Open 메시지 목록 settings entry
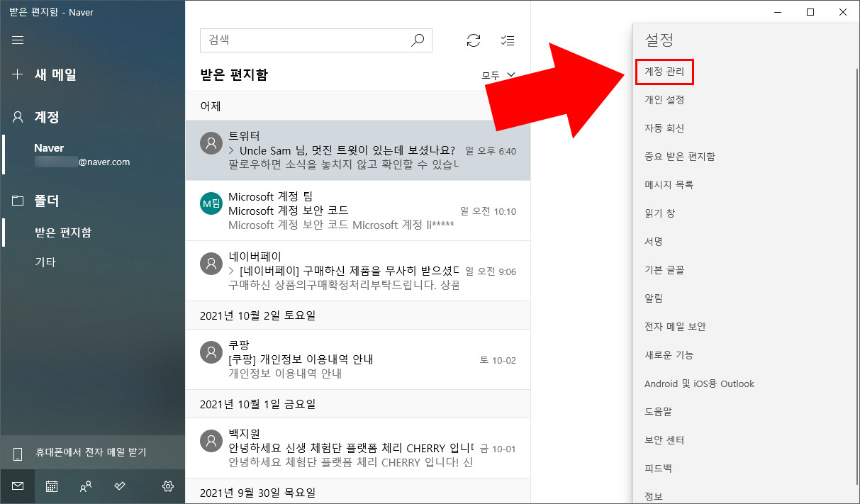The height and width of the screenshot is (504, 860). (669, 185)
